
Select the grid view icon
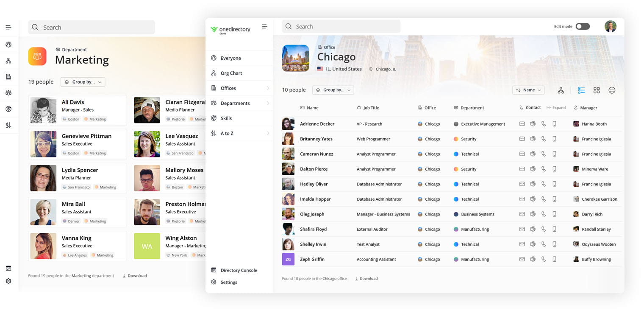pos(597,90)
